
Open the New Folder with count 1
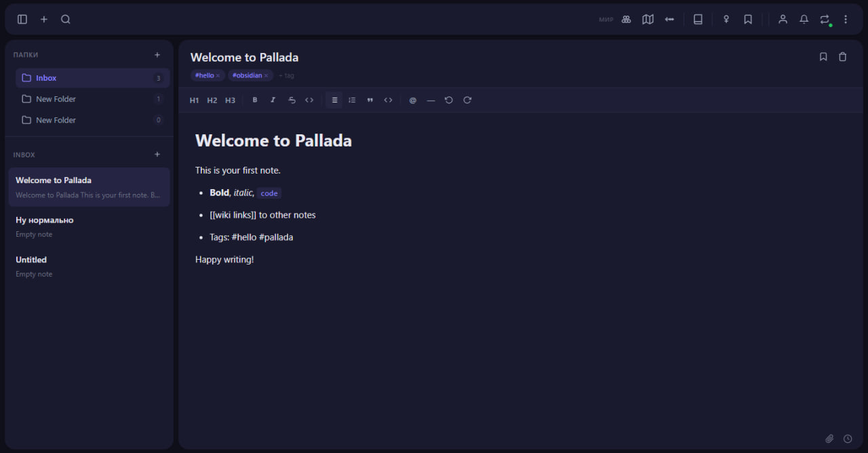pos(92,99)
